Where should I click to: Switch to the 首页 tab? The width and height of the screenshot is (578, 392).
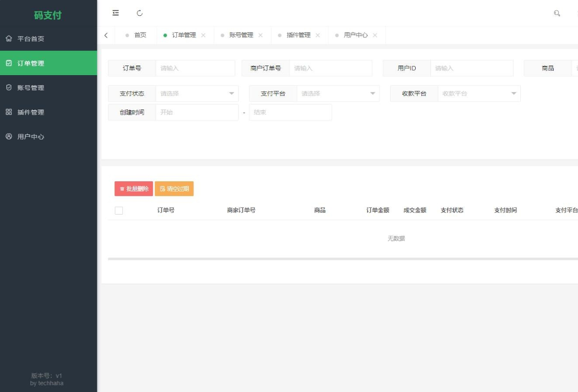click(136, 36)
